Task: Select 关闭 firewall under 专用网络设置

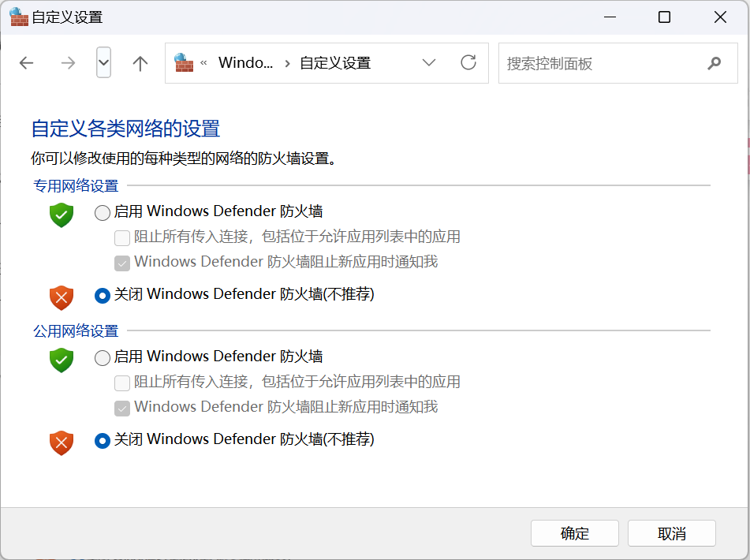Action: [x=102, y=296]
